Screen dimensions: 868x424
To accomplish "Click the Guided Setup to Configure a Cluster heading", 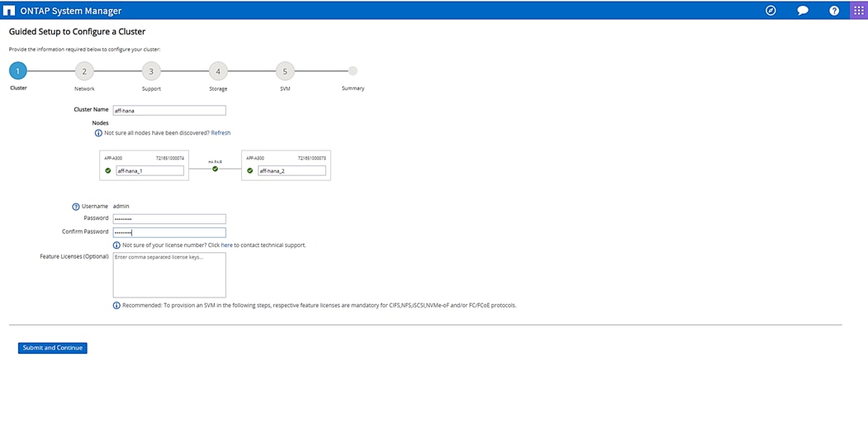I will click(77, 32).
